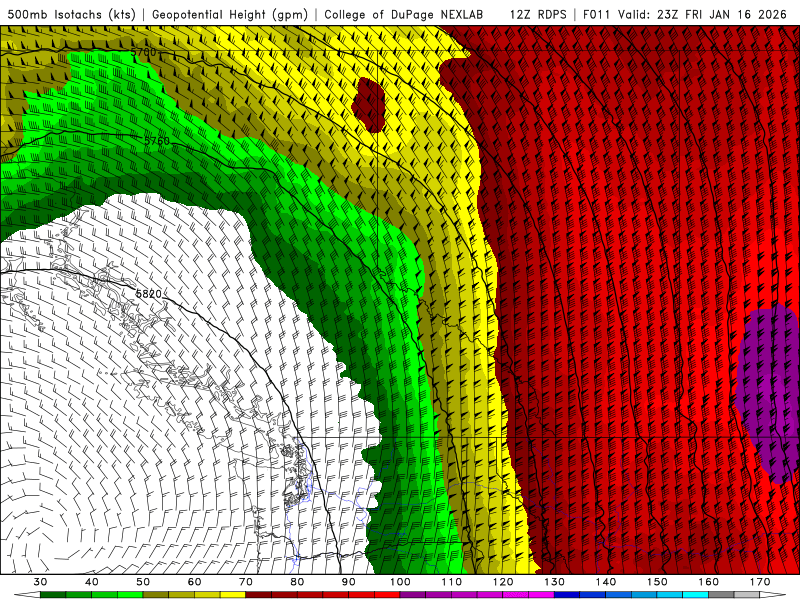Click the 'Geopotential Height (gpm)' title text
The image size is (800, 600).
[230, 14]
